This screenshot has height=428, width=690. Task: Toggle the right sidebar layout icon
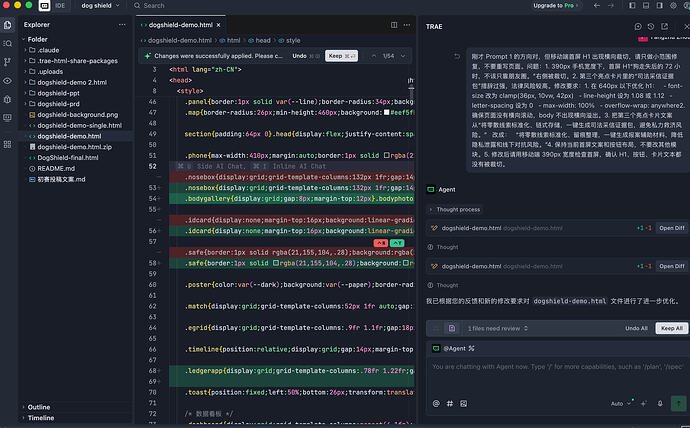[x=659, y=6]
